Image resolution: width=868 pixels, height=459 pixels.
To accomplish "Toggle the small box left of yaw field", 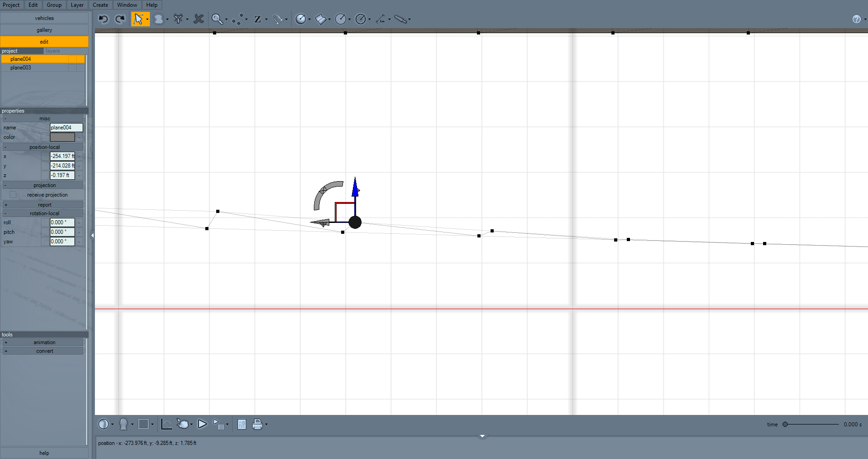I will click(45, 242).
